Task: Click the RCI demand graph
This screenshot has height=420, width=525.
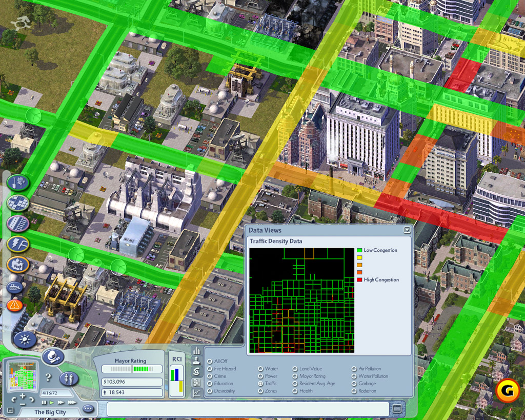Action: 177,381
